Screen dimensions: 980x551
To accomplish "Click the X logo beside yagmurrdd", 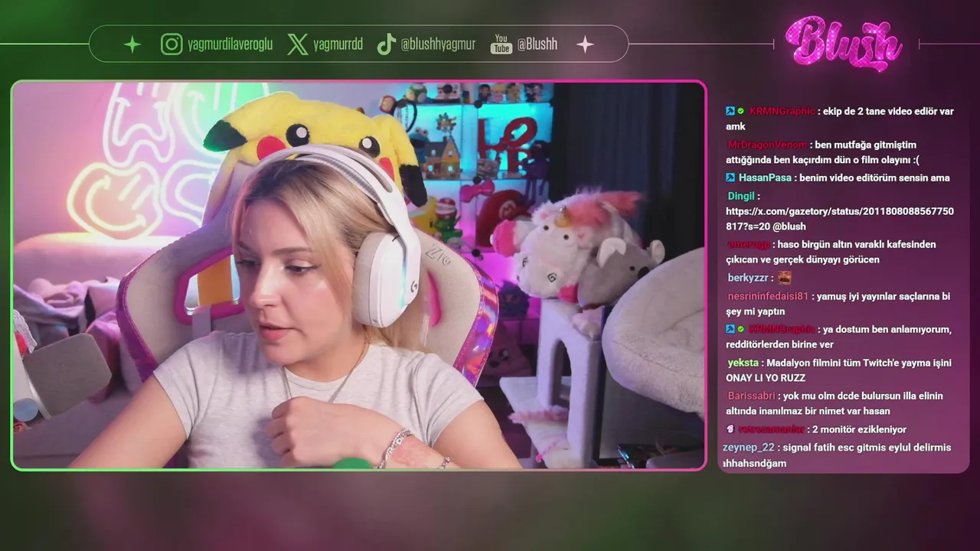I will pyautogui.click(x=298, y=44).
